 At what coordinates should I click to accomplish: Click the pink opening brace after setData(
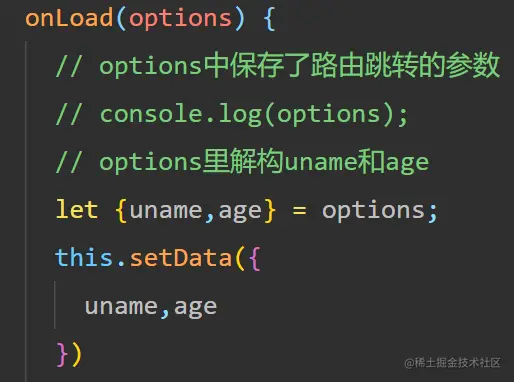pos(254,258)
